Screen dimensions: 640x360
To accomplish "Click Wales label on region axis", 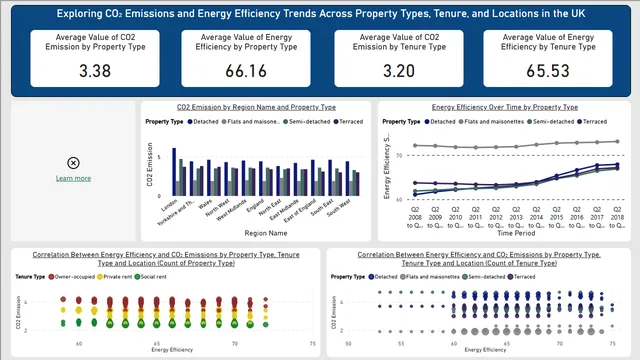I will [x=205, y=204].
